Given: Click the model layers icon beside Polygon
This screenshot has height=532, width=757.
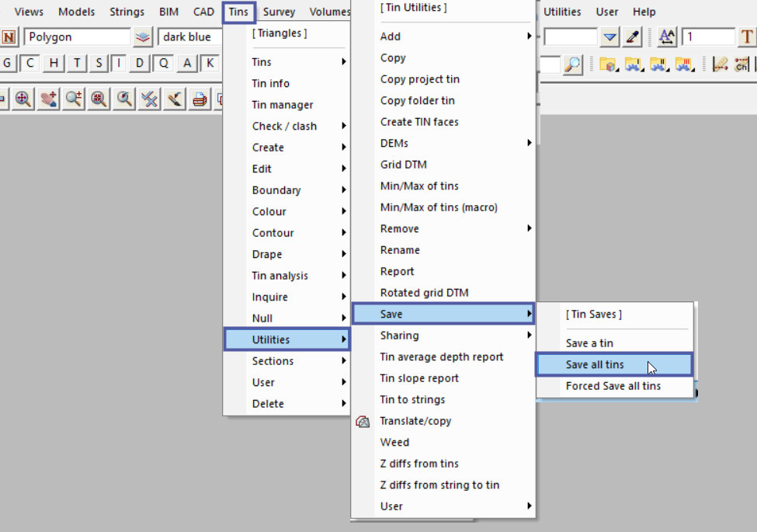Looking at the screenshot, I should coord(143,37).
